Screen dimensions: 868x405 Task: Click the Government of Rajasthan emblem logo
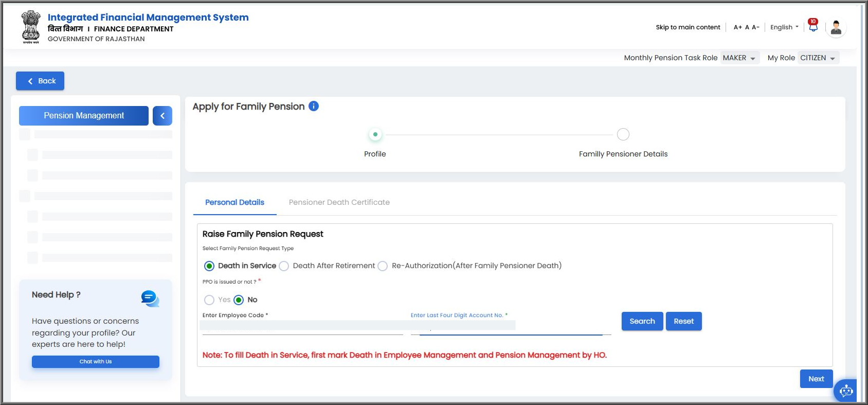tap(31, 27)
